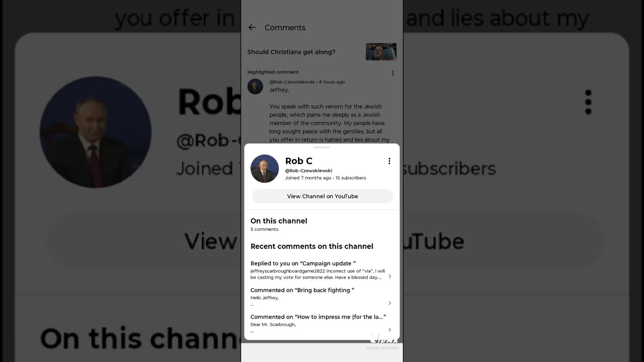This screenshot has height=362, width=644.
Task: Click the @Rob-Czewsklewski username above the comment
Action: click(x=292, y=82)
